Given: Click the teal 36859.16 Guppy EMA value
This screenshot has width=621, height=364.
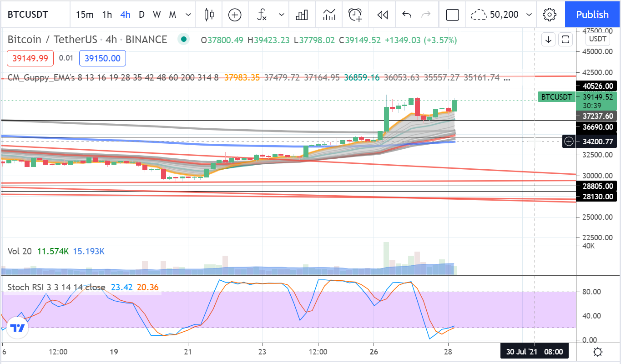Looking at the screenshot, I should (x=362, y=77).
